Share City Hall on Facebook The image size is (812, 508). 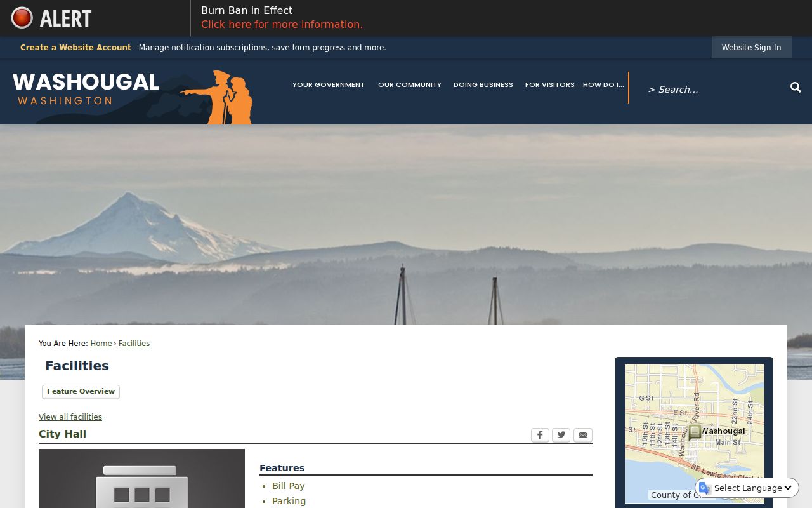click(540, 435)
